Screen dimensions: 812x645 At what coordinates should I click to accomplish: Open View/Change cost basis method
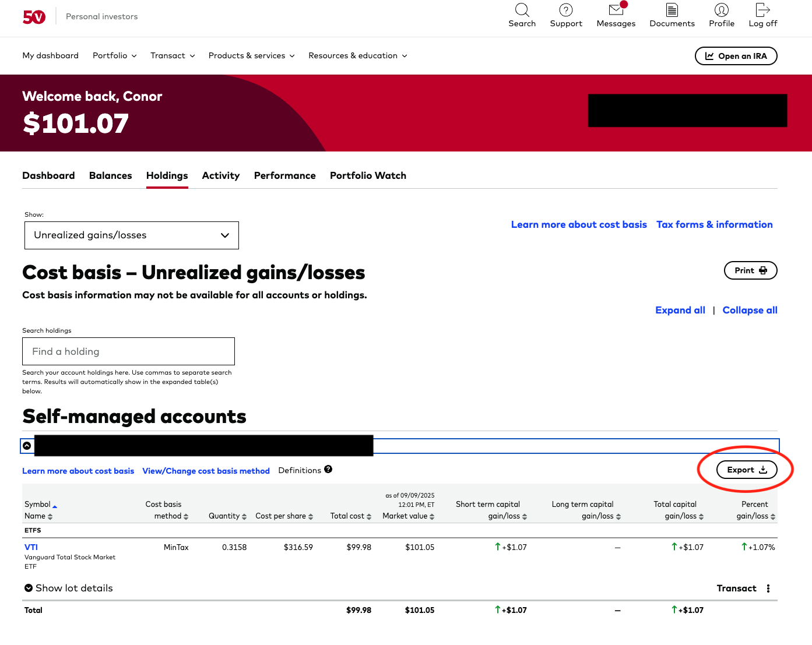point(206,471)
